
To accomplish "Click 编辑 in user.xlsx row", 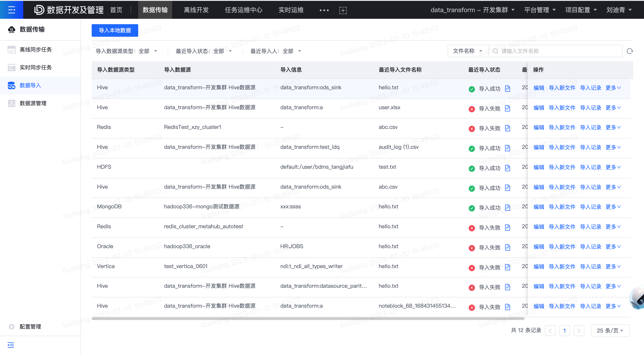I will (539, 108).
